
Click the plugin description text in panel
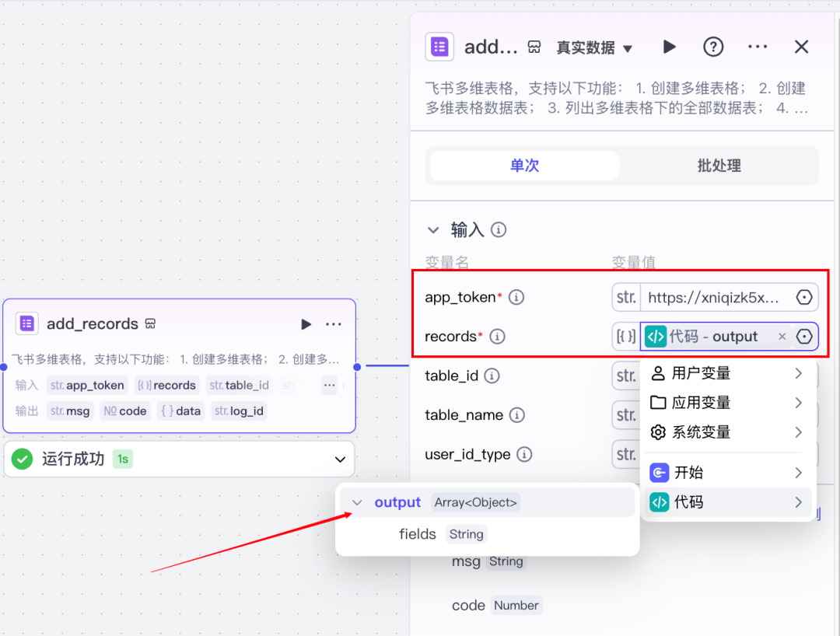[x=617, y=98]
